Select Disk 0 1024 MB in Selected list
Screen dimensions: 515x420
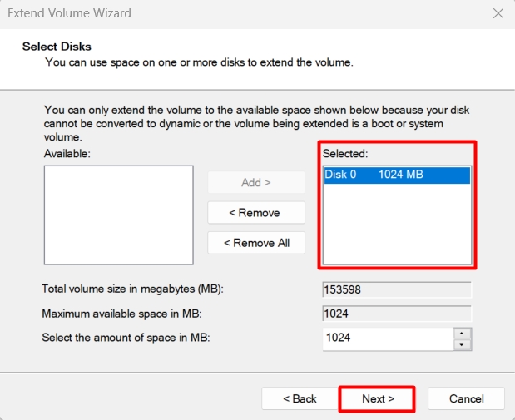396,175
